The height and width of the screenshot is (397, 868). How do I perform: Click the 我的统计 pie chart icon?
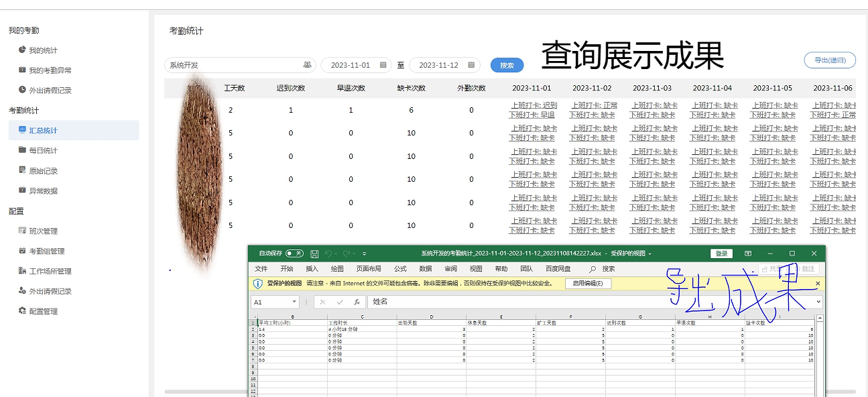pos(22,50)
